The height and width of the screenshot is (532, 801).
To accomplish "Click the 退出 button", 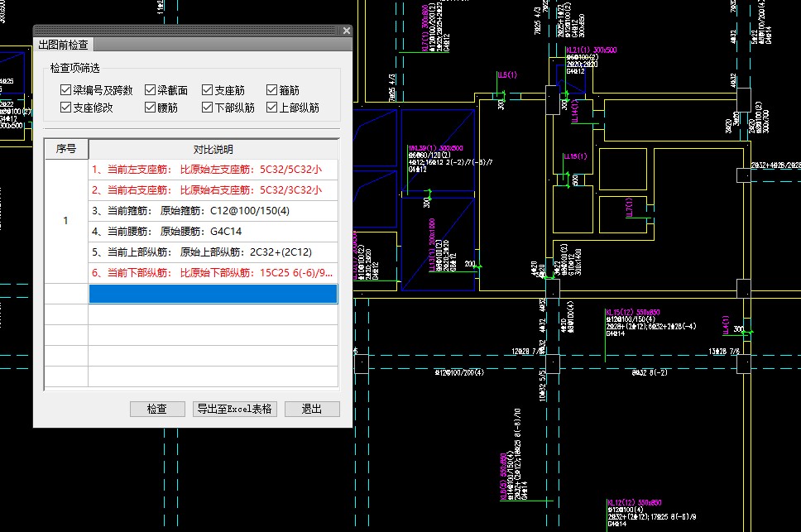I will (312, 409).
